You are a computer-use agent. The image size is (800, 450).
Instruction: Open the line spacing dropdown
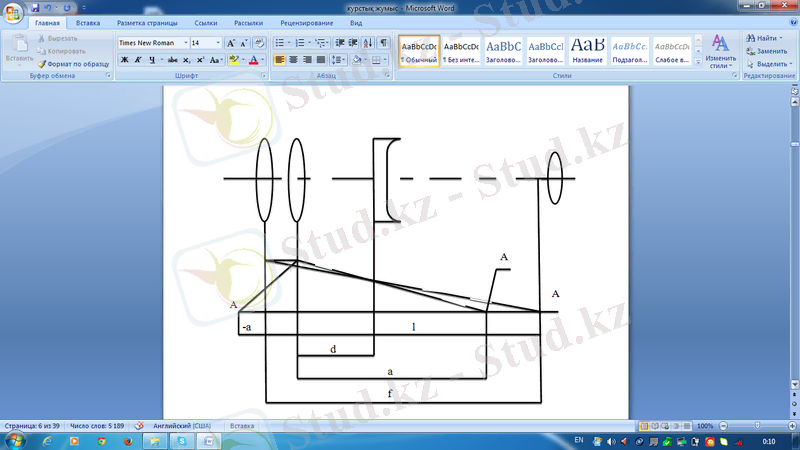point(344,60)
